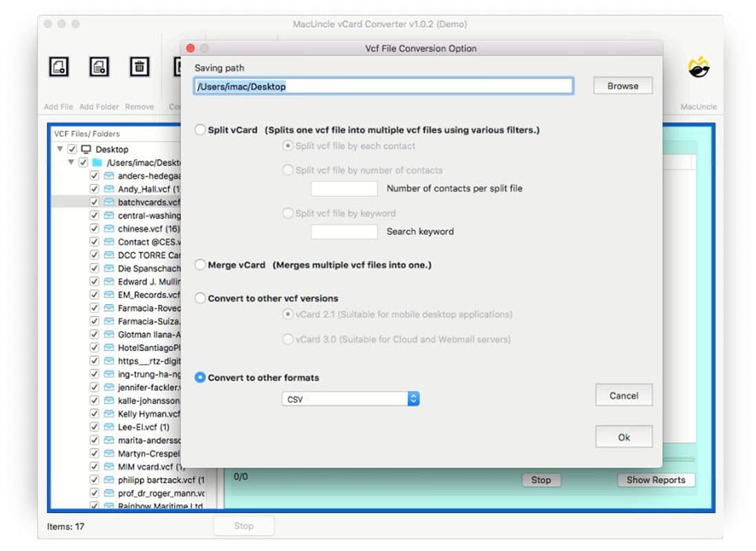Viewport: 756px width, 551px height.
Task: Collapse the /Users/imac folder node
Action: [71, 162]
